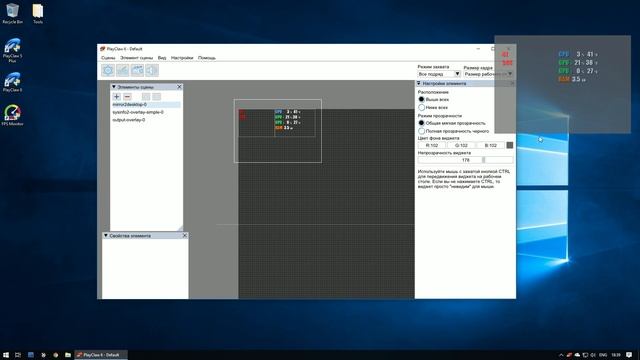Open the Элемент сцены menu
Viewport: 640px width, 360px height.
(136, 58)
